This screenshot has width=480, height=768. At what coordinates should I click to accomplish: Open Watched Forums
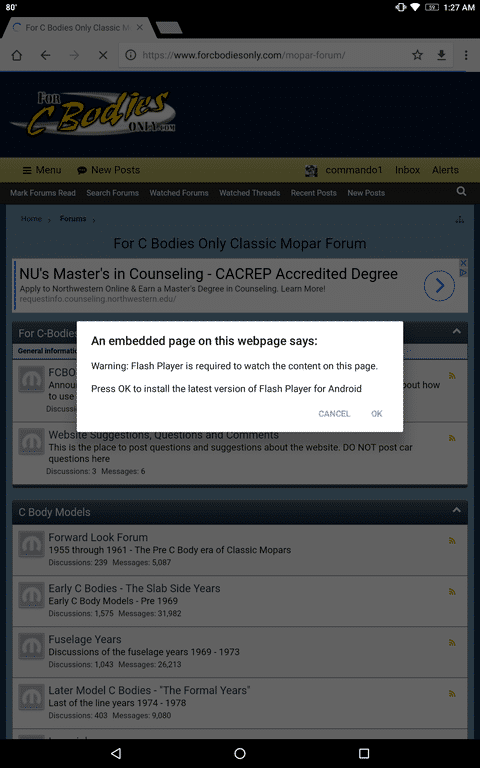pyautogui.click(x=179, y=193)
